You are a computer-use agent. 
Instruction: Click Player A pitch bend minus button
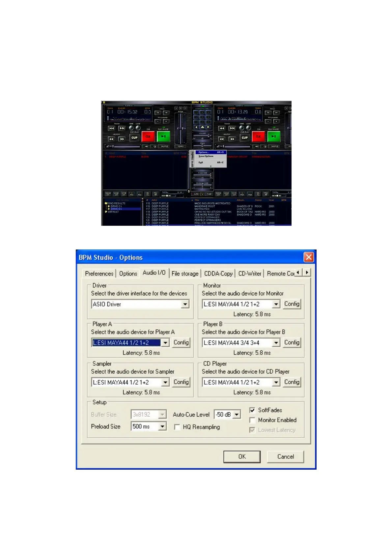[158, 121]
